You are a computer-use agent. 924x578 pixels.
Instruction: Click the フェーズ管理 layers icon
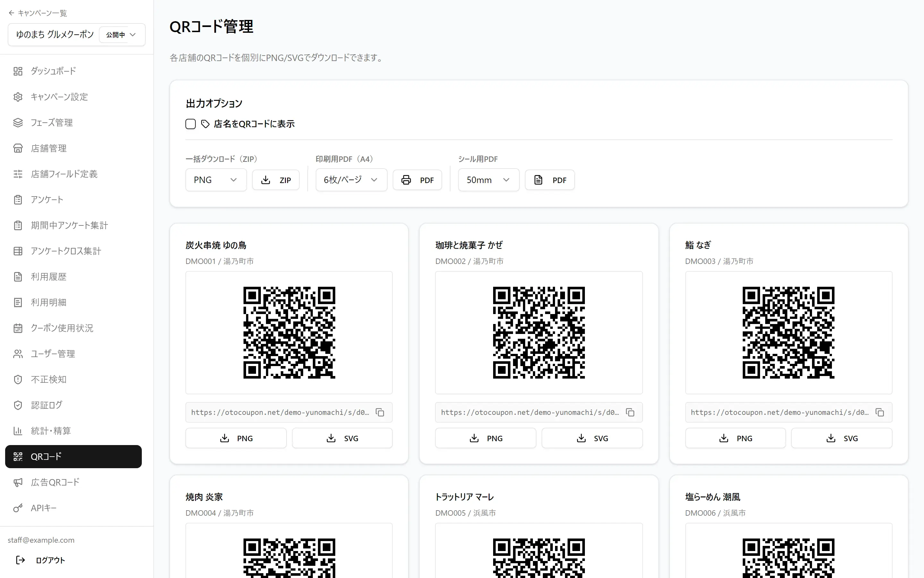18,122
